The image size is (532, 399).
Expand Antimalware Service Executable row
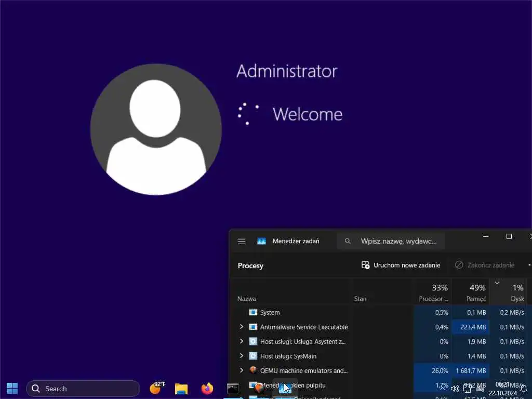[x=242, y=327]
